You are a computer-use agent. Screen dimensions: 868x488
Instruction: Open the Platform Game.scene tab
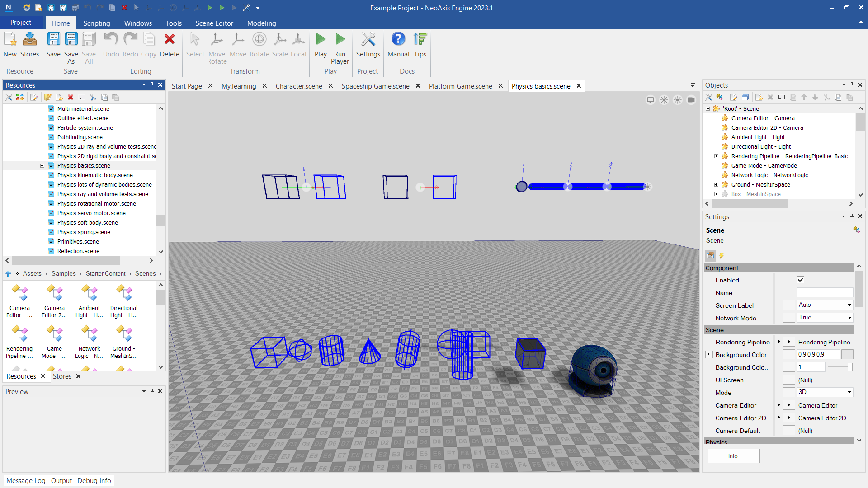(x=460, y=86)
